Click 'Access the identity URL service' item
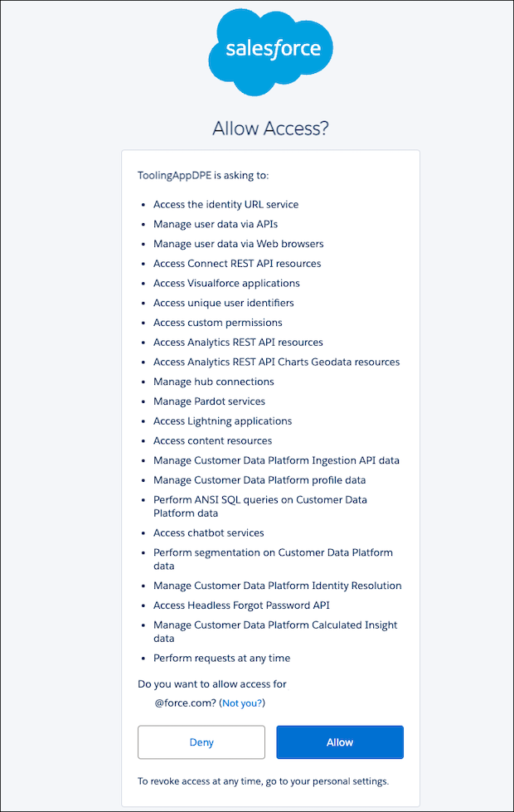This screenshot has width=514, height=812. point(225,205)
